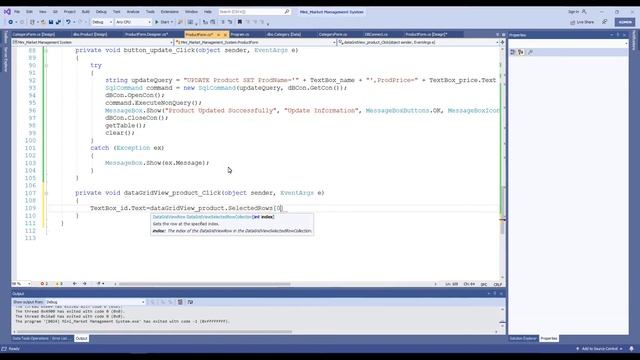This screenshot has height=360, width=640.
Task: Click the Save icon in toolbar
Action: (51, 22)
